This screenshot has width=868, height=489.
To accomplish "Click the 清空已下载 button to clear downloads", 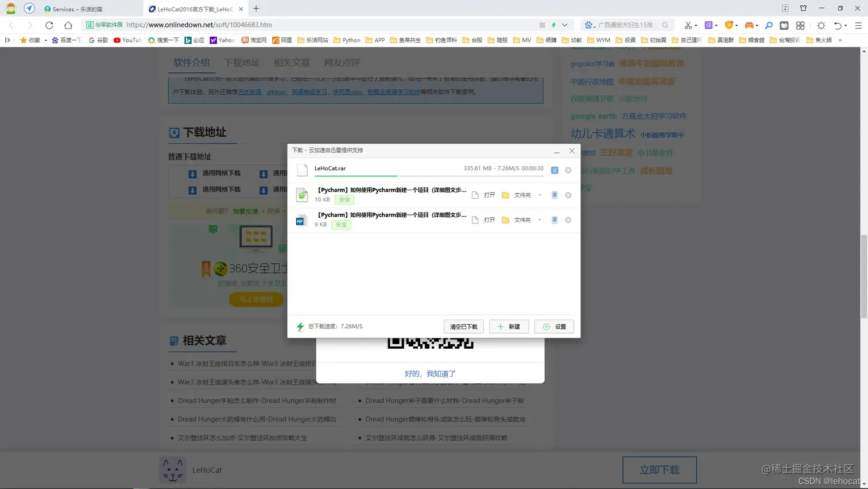I will tap(463, 326).
